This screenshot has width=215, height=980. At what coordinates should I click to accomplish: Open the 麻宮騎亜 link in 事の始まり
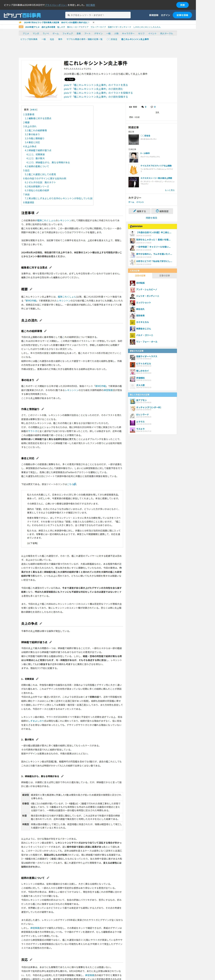[x=108, y=390]
